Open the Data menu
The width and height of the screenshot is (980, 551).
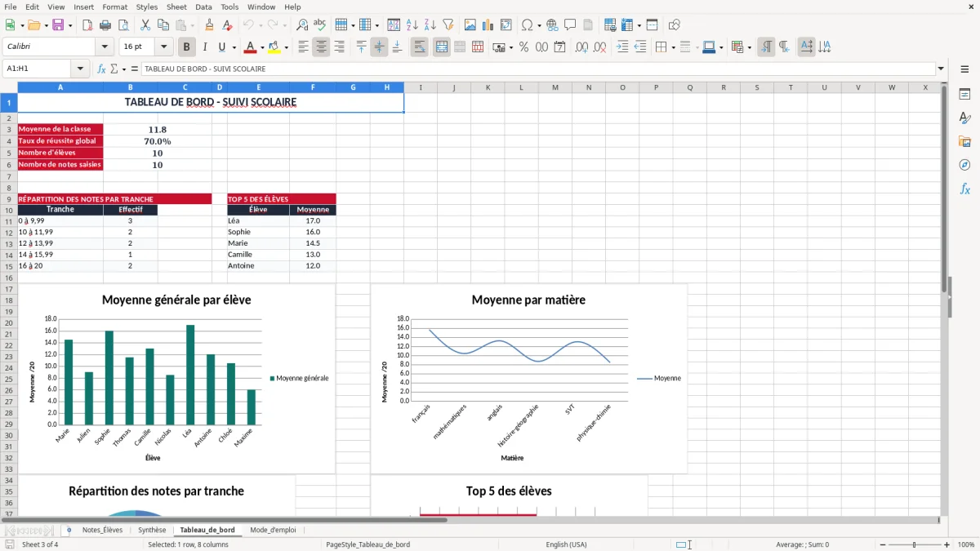(x=203, y=7)
